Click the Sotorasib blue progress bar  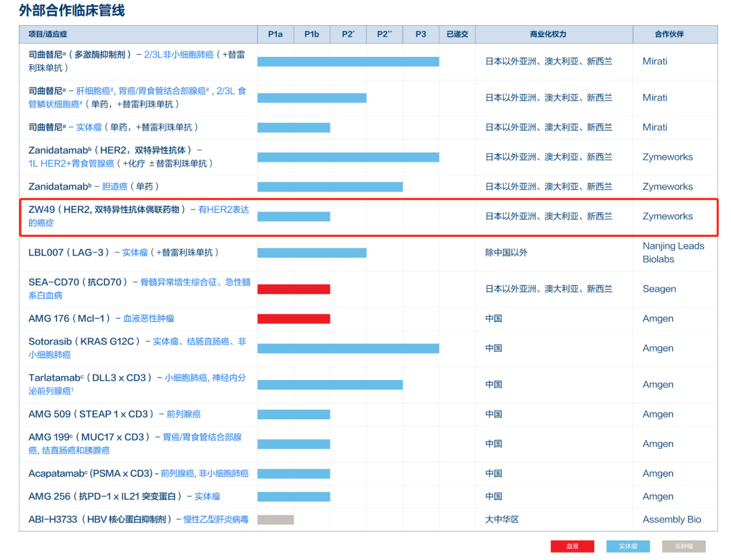349,348
